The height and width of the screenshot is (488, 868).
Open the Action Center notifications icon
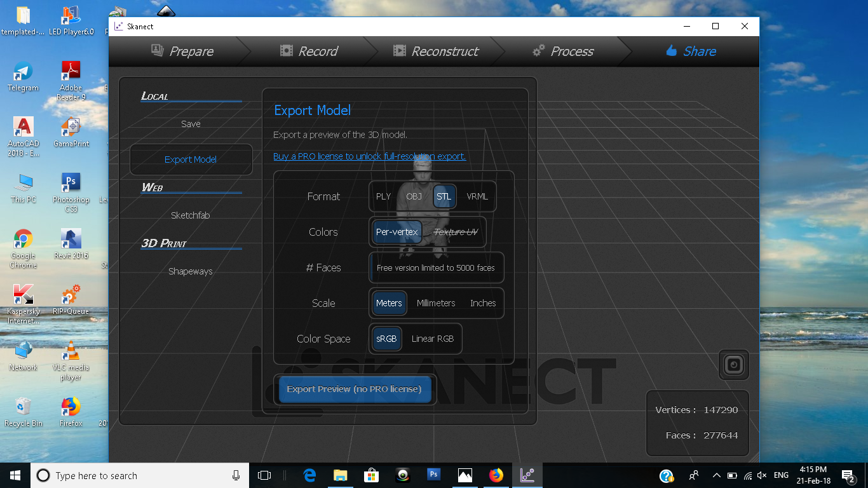coord(848,475)
